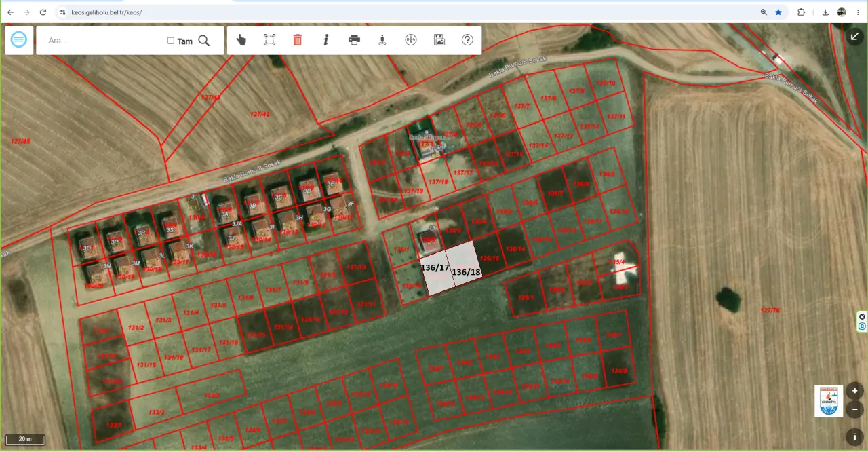
Task: Go back in browser history
Action: pos(10,12)
